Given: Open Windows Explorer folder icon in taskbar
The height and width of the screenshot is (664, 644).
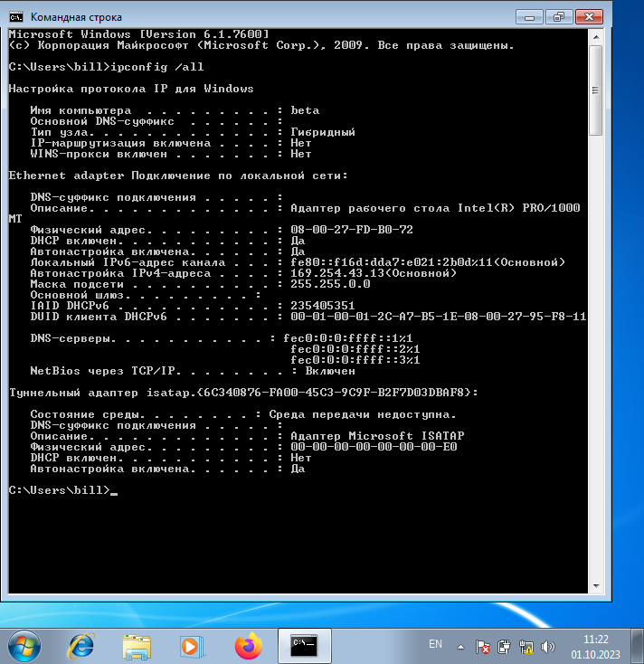Looking at the screenshot, I should pyautogui.click(x=137, y=647).
